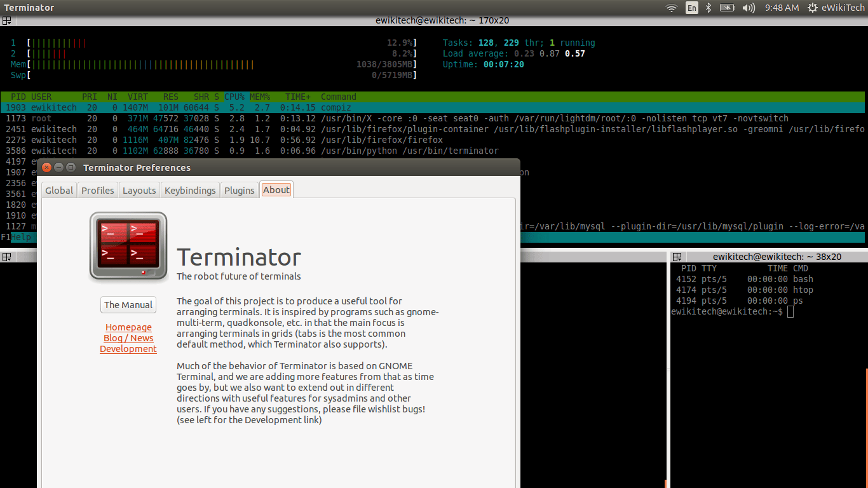
Task: Click the En keyboard layout indicator
Action: pos(691,8)
